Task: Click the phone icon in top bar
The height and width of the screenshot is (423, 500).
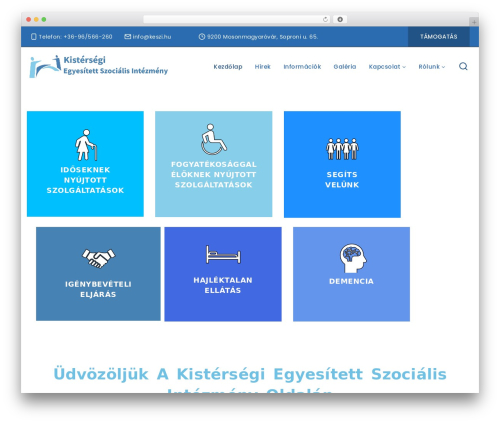Action: pos(33,37)
